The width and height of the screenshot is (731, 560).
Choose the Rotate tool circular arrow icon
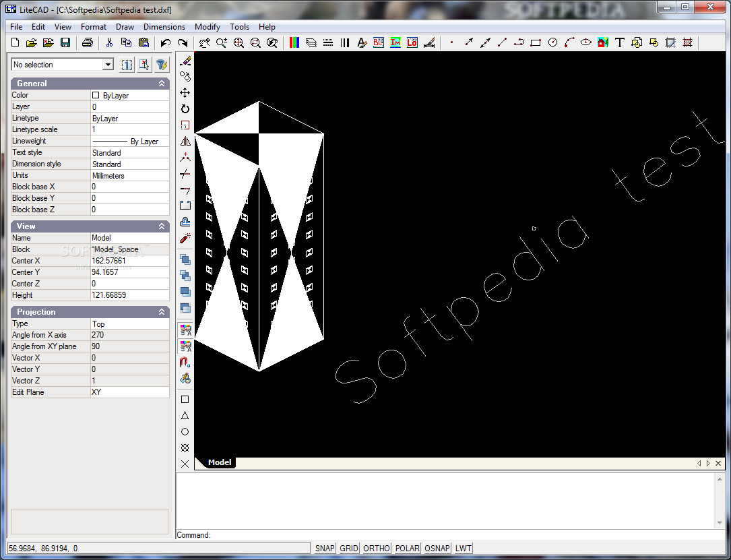pos(185,109)
